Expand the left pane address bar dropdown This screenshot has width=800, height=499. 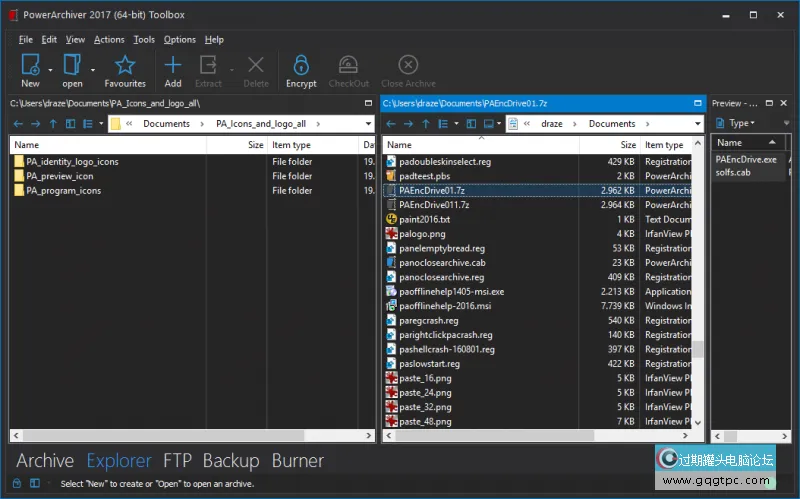point(367,124)
